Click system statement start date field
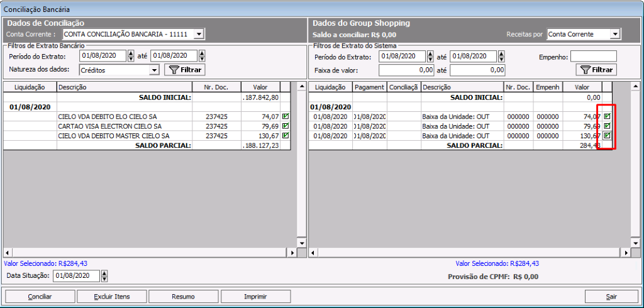The height and width of the screenshot is (308, 644). click(402, 56)
